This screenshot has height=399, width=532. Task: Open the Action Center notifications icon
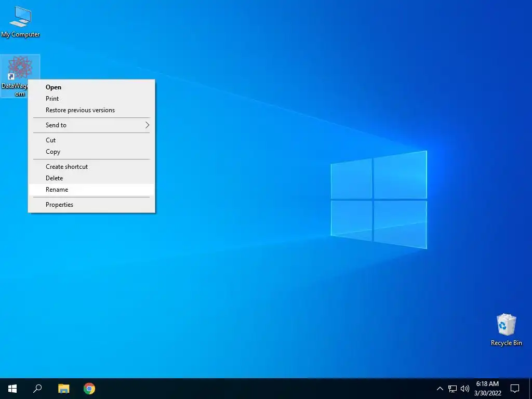pos(515,389)
